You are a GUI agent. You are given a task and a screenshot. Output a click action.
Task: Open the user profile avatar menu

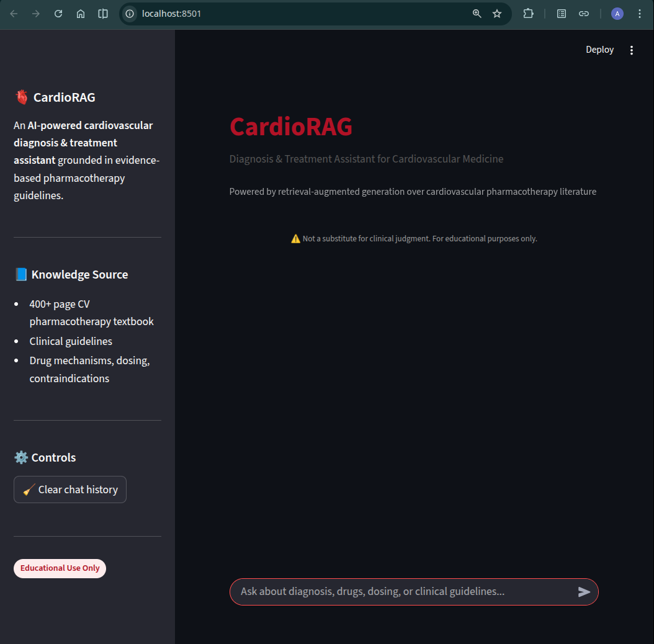point(617,14)
